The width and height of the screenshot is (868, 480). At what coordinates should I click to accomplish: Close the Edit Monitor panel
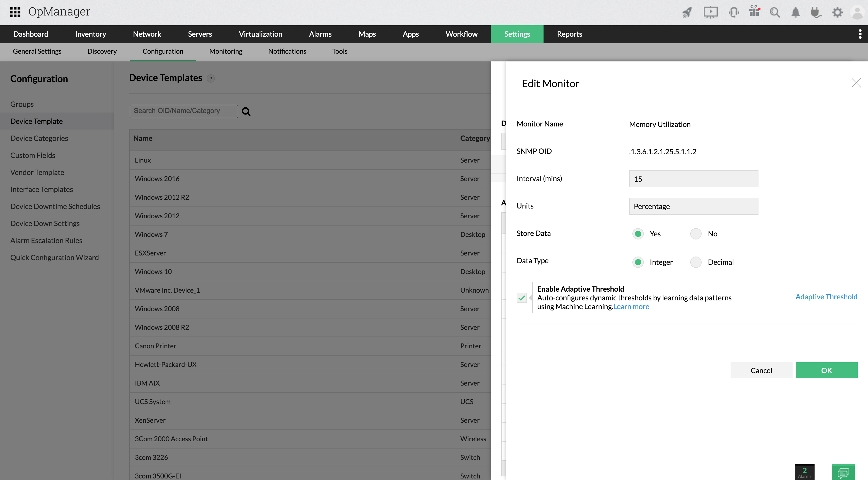pos(856,83)
